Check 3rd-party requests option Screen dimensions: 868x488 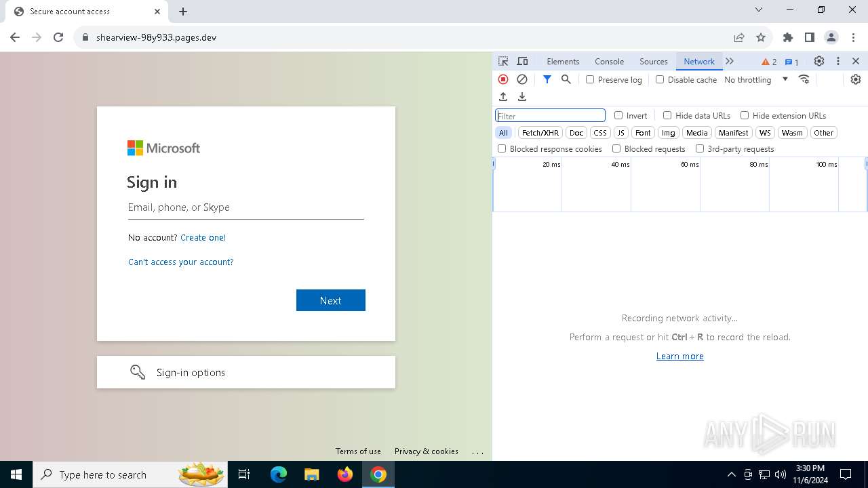[700, 148]
